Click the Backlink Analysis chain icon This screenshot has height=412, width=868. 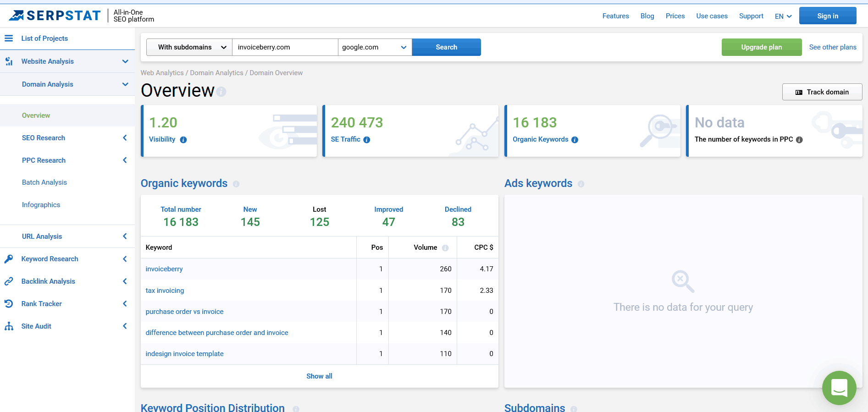pyautogui.click(x=9, y=281)
